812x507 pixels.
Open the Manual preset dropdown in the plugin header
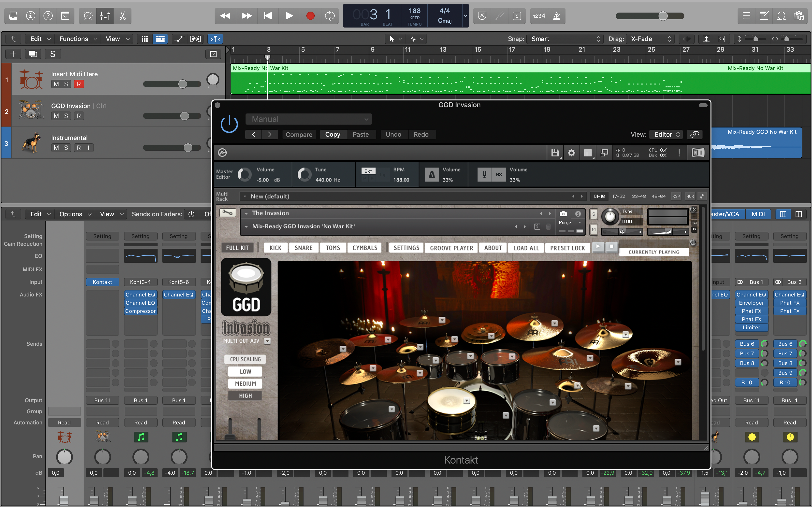(x=308, y=119)
